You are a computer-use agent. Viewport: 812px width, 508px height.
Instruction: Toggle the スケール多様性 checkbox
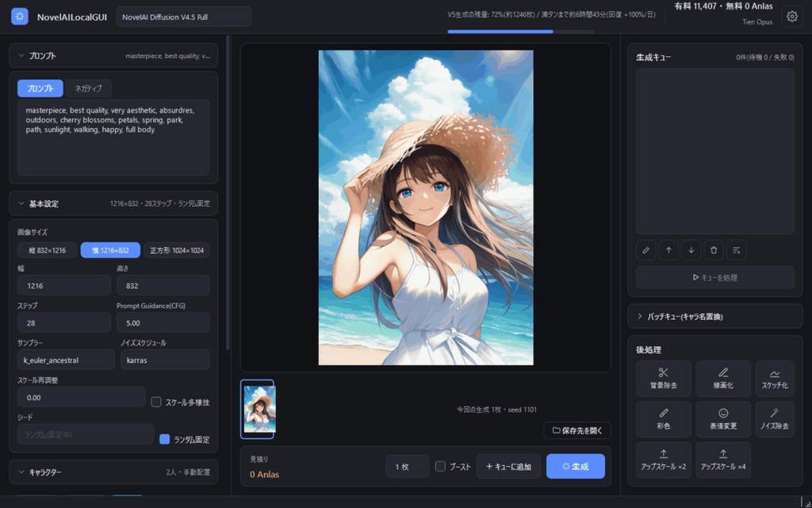coord(156,402)
